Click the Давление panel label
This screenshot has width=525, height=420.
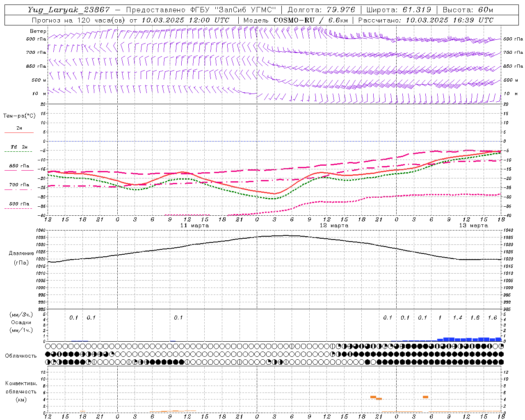(x=21, y=253)
